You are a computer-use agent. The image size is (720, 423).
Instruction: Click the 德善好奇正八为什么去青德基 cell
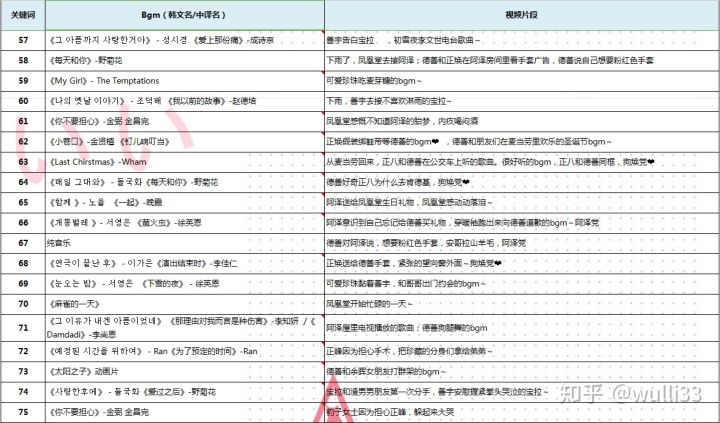[522, 182]
